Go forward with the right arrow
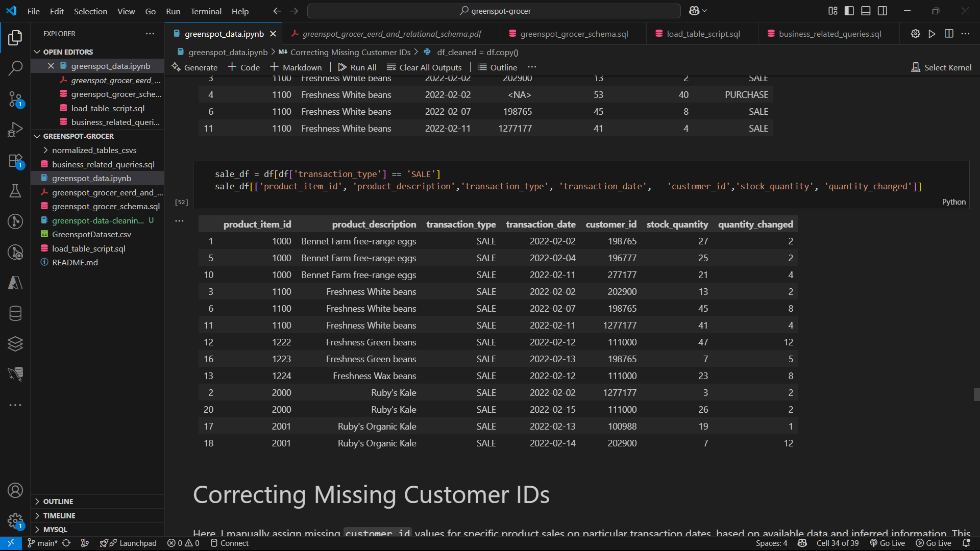This screenshot has width=980, height=551. pyautogui.click(x=294, y=11)
